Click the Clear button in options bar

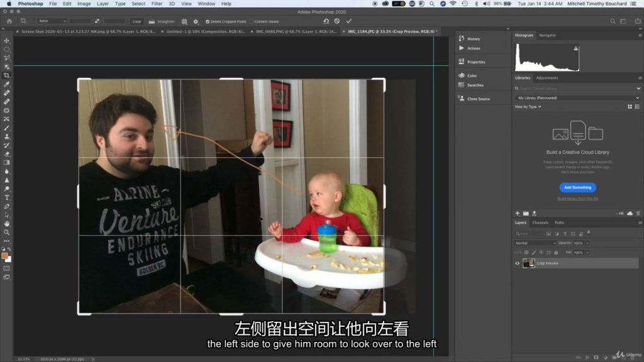coord(136,21)
